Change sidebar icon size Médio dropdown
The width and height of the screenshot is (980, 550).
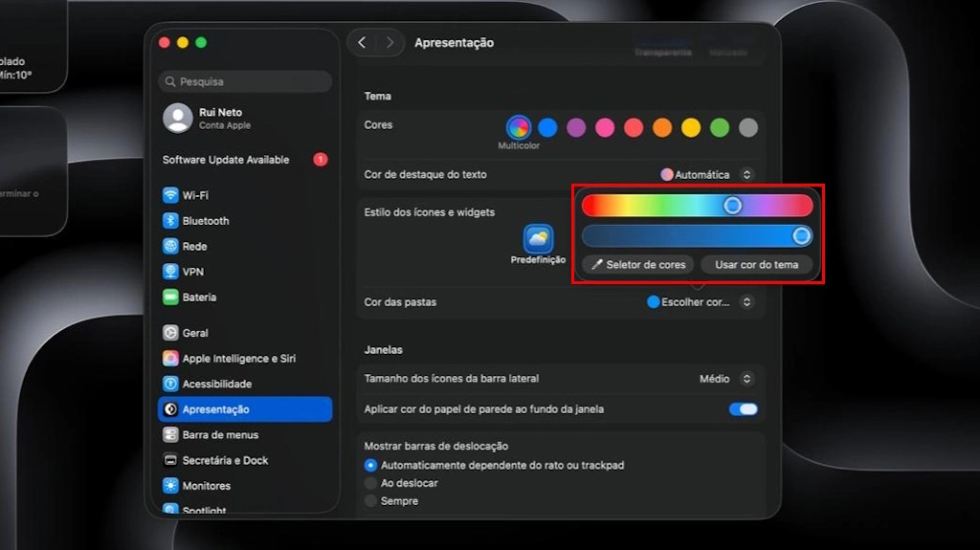coord(726,379)
